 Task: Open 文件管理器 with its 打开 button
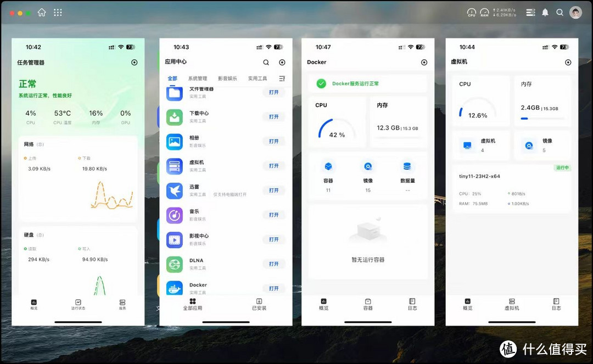coord(274,92)
